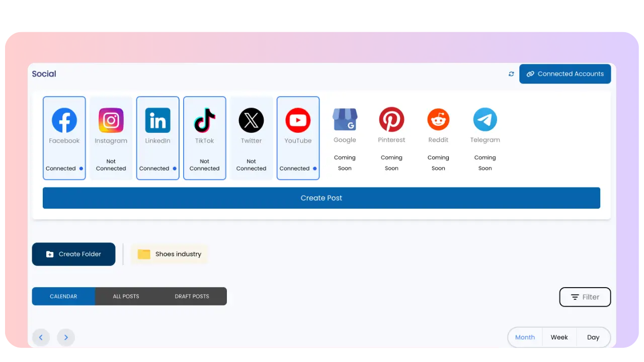Open Connected Accounts
The image size is (644, 362).
coord(565,74)
